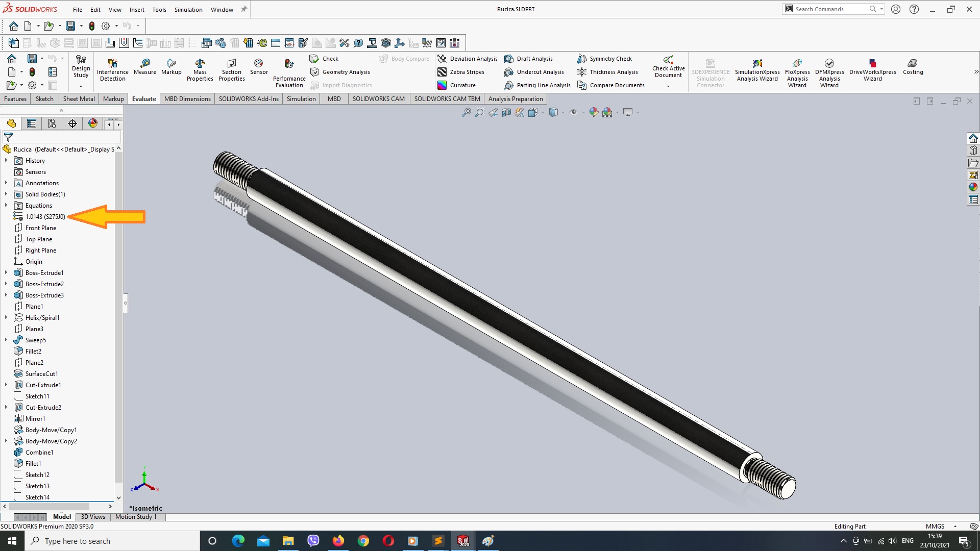Switch to the Sketch tab
Viewport: 980px width, 551px height.
[x=44, y=98]
